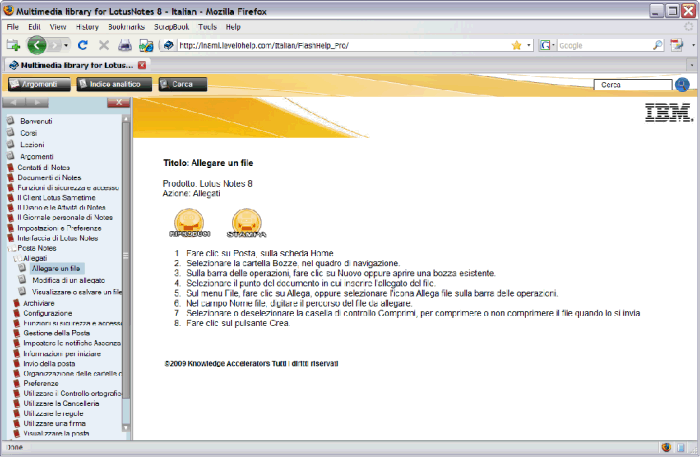This screenshot has height=457, width=700.
Task: Click the navigation pane scrollbar up arrow
Action: point(126,118)
